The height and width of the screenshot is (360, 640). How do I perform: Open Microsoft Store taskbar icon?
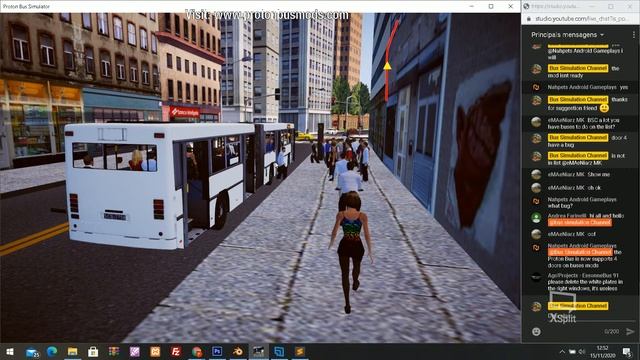[x=93, y=351]
